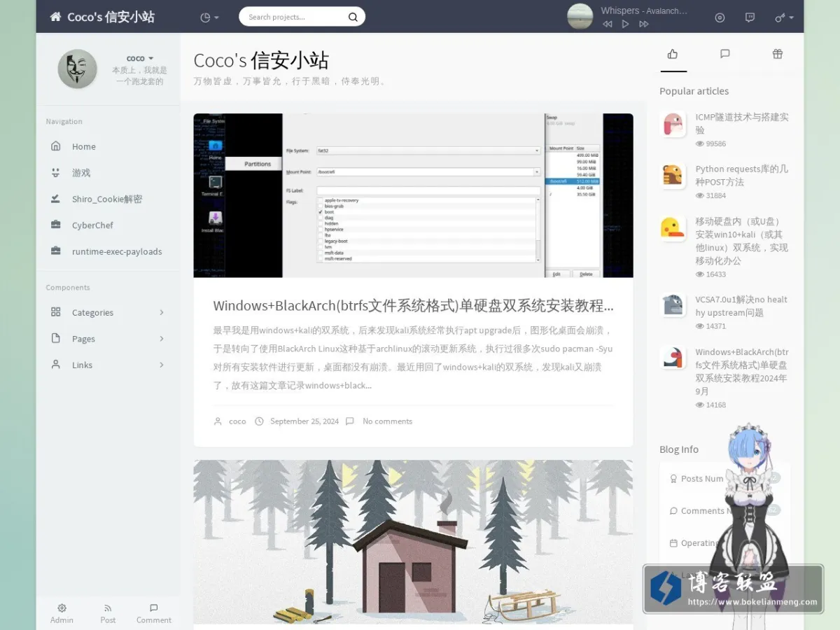Viewport: 840px width, 630px height.
Task: Click the icon beside Shiro_Cookie解密
Action: [x=56, y=199]
